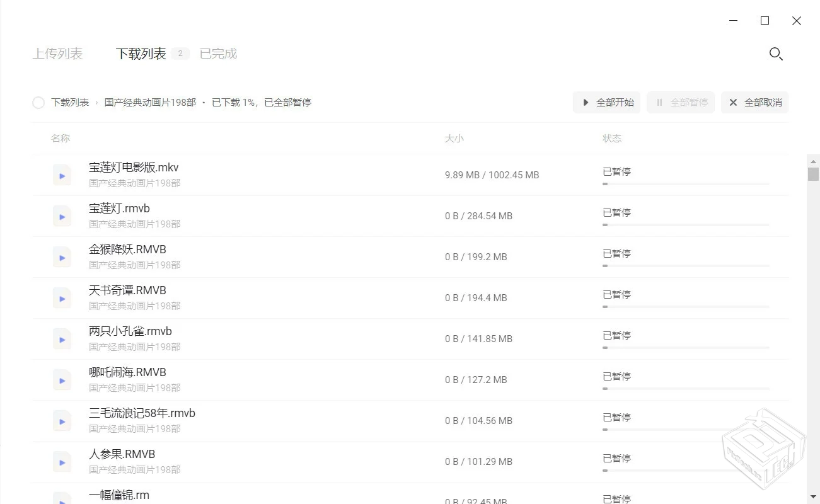
Task: Resume download of 两只小孔雀.rmvb via play icon
Action: [x=62, y=339]
